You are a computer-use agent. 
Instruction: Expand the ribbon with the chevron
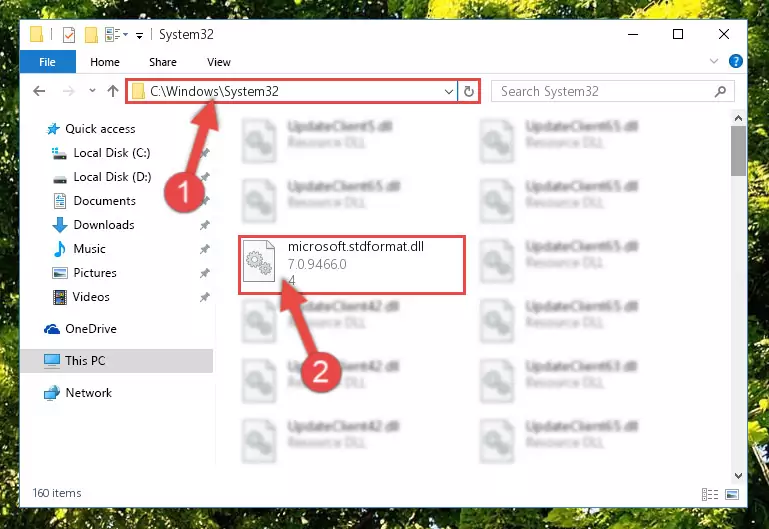pos(714,61)
